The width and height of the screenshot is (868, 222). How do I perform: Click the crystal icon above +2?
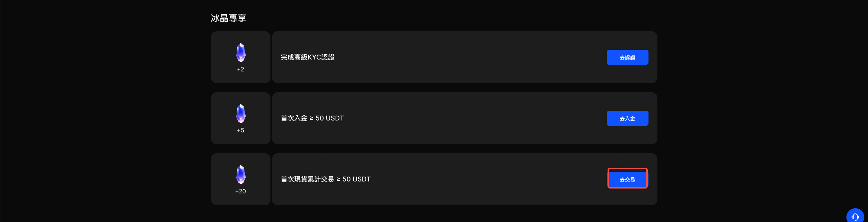click(x=241, y=52)
